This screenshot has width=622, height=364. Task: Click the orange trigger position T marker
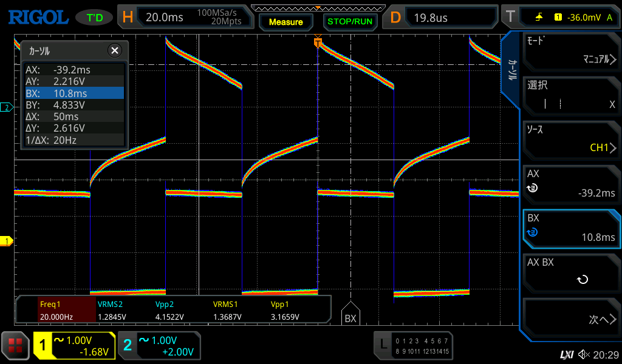[318, 42]
